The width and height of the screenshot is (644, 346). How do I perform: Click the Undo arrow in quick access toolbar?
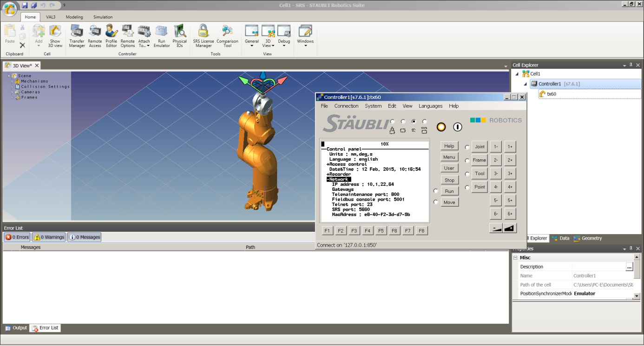pyautogui.click(x=43, y=5)
